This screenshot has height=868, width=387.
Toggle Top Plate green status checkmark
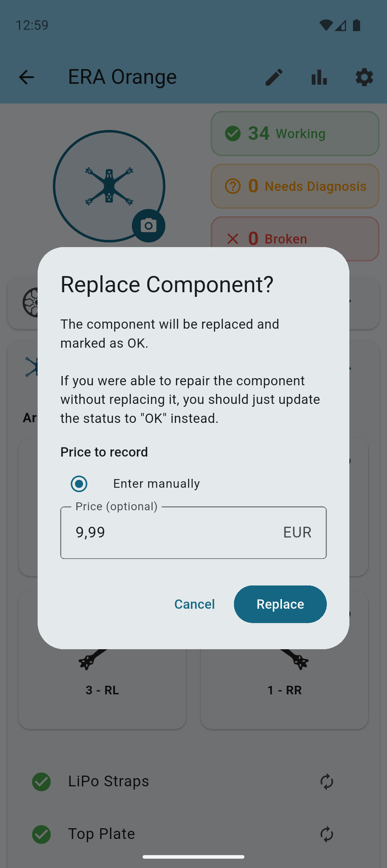pyautogui.click(x=41, y=834)
